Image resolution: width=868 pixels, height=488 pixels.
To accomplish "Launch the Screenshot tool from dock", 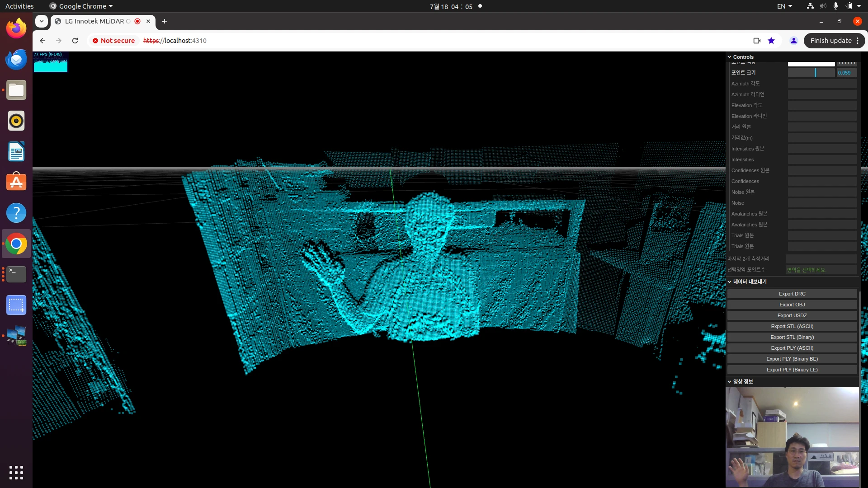I will (x=16, y=305).
